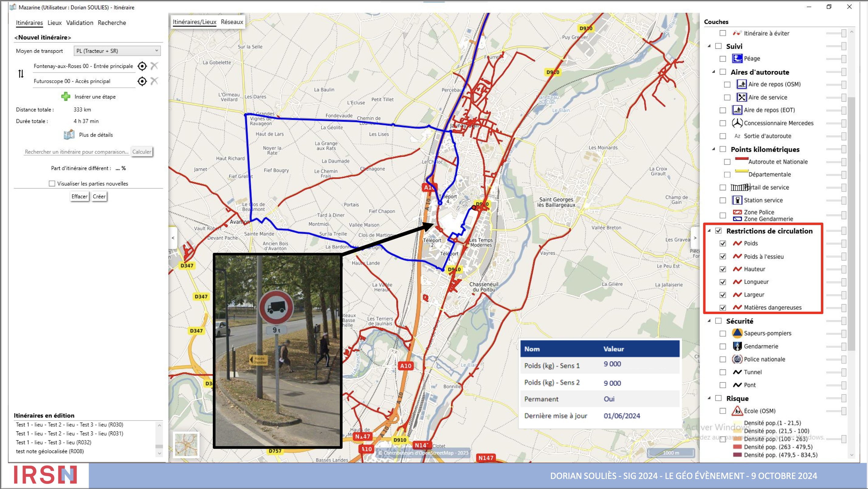
Task: Open the Moyen de transport dropdown
Action: coord(117,51)
